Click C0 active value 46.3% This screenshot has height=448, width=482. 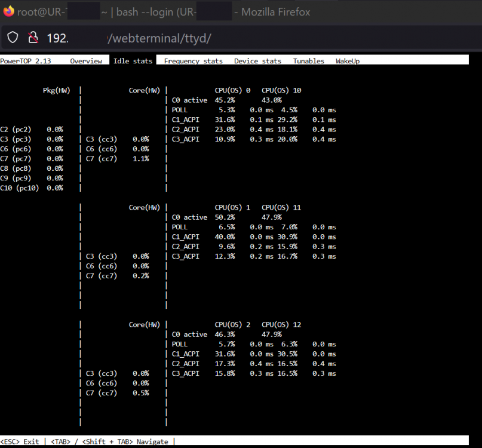[225, 335]
